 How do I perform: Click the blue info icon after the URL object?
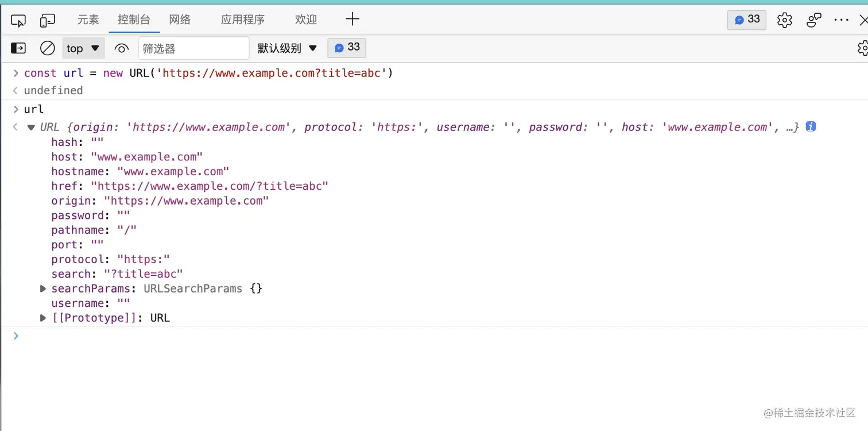(811, 127)
